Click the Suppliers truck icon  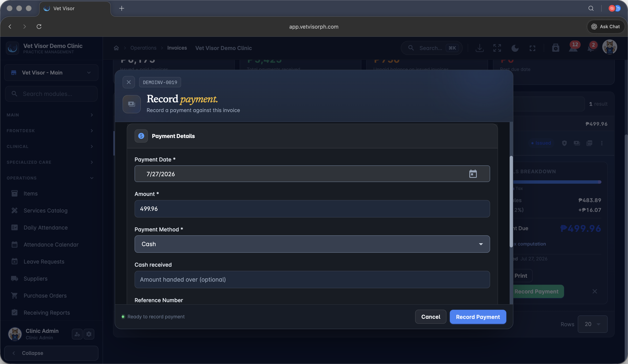(x=15, y=278)
